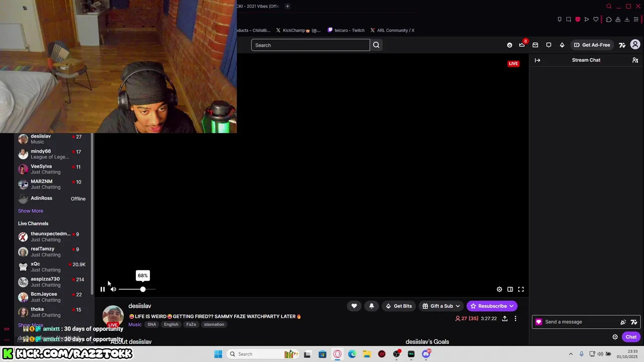This screenshot has height=362, width=644.
Task: Follow heart button for desiislav
Action: pyautogui.click(x=354, y=306)
